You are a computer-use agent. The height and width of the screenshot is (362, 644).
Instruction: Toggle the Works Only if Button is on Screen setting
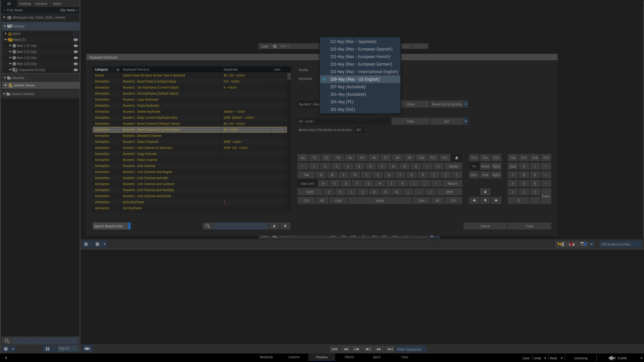359,130
